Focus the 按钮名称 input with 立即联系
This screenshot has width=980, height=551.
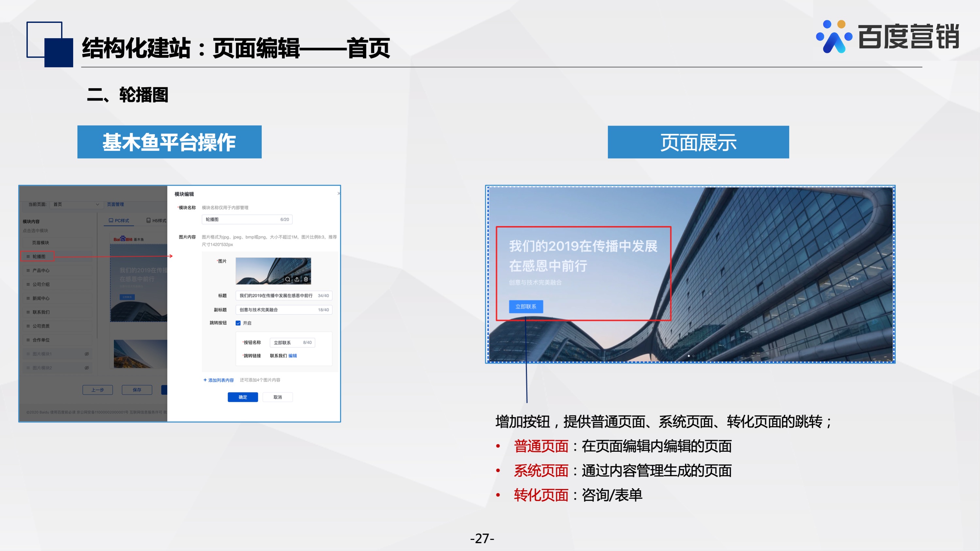[x=292, y=343]
